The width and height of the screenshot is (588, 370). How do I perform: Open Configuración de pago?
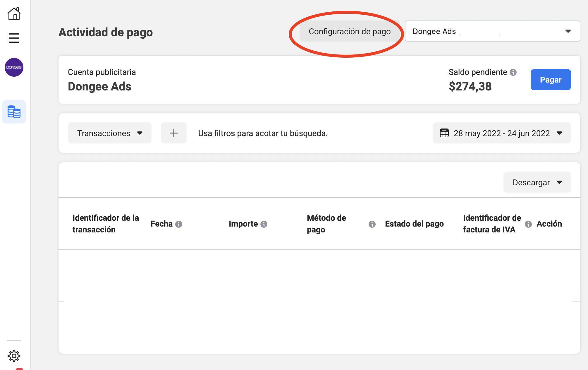pos(350,31)
